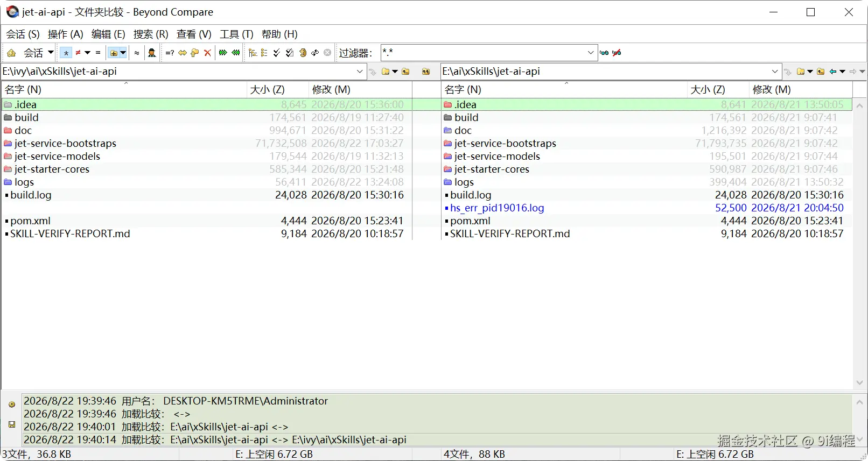Open dropdown beside E:\ivy browse folder icon
The image size is (868, 461).
coord(395,72)
